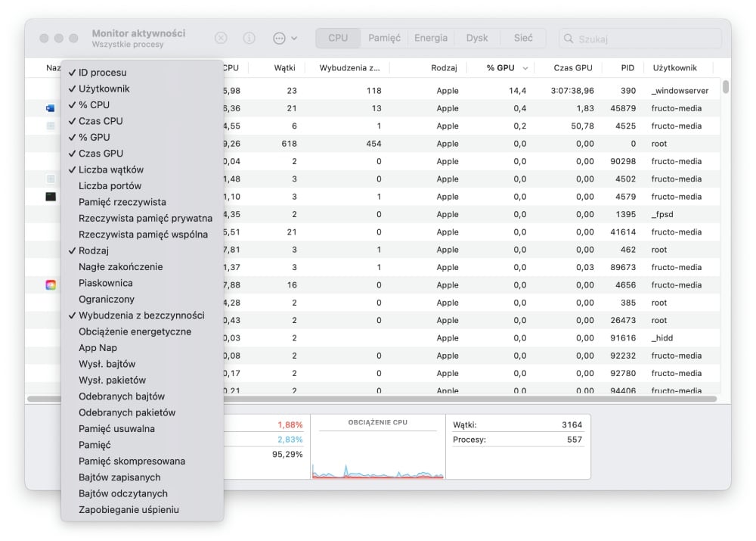Sort by Wątki column header
The height and width of the screenshot is (541, 756).
point(284,68)
